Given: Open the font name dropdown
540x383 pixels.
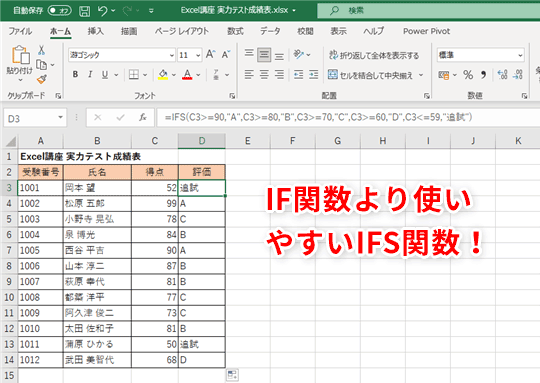Looking at the screenshot, I should pos(172,55).
